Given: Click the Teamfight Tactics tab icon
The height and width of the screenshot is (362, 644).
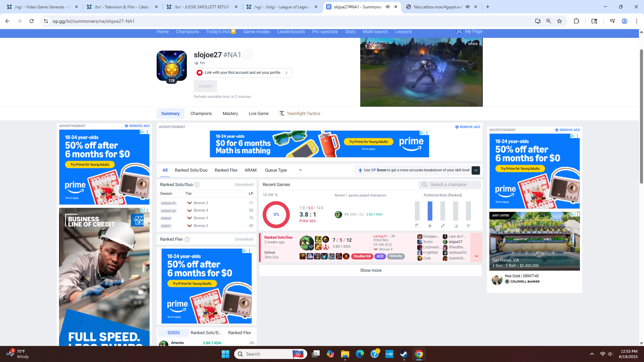Looking at the screenshot, I should (282, 114).
